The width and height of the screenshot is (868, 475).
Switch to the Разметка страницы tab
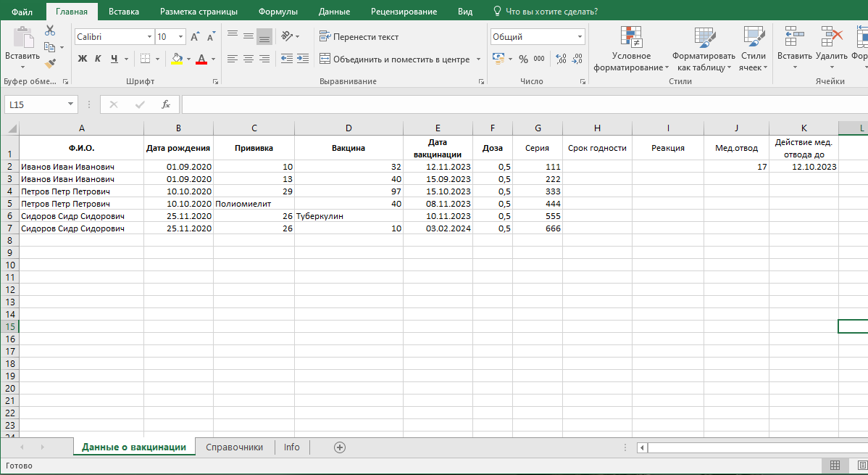coord(199,12)
